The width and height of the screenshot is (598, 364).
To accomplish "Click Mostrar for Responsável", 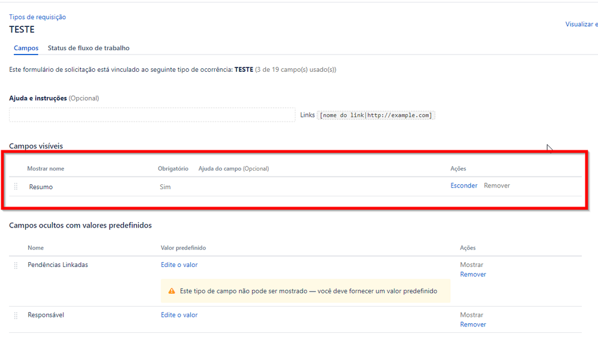I will pyautogui.click(x=471, y=315).
